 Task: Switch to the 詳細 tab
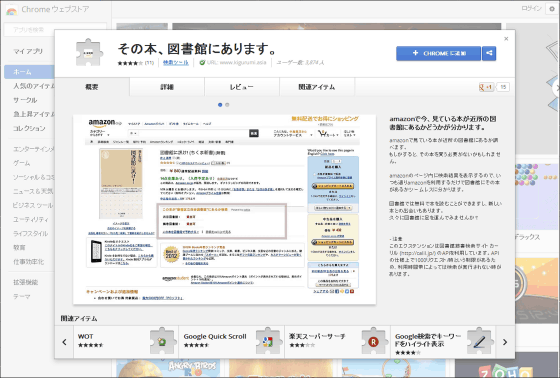coord(167,87)
